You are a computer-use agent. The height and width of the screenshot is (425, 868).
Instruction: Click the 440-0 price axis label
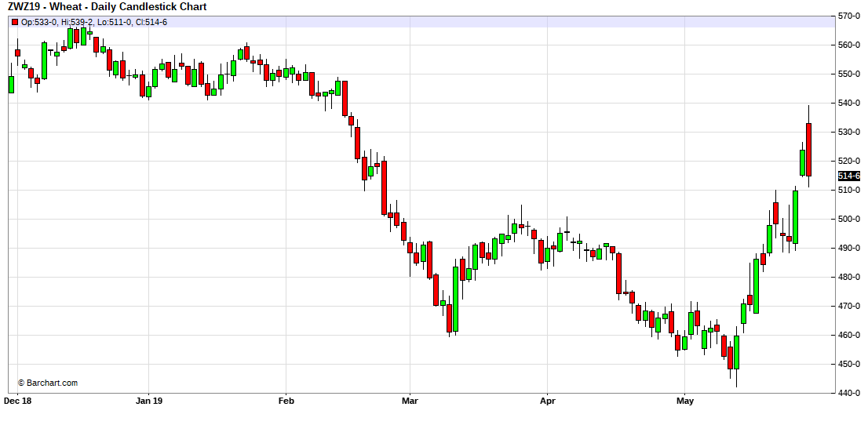point(850,393)
